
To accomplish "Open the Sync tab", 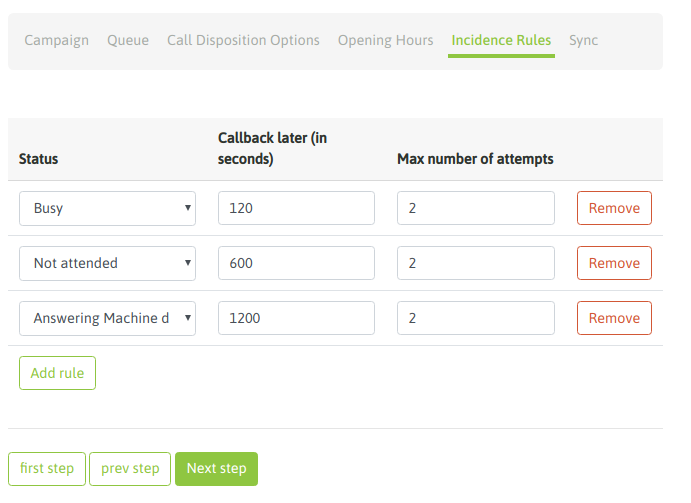I will coord(583,40).
